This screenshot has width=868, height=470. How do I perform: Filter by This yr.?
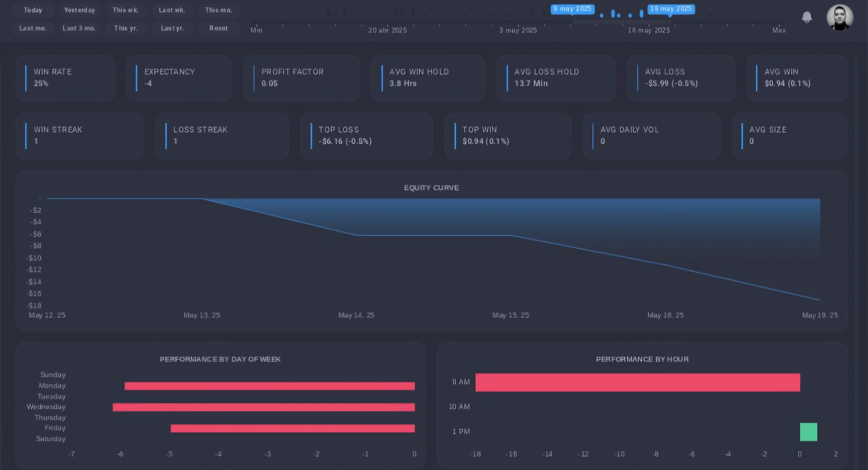pos(125,28)
